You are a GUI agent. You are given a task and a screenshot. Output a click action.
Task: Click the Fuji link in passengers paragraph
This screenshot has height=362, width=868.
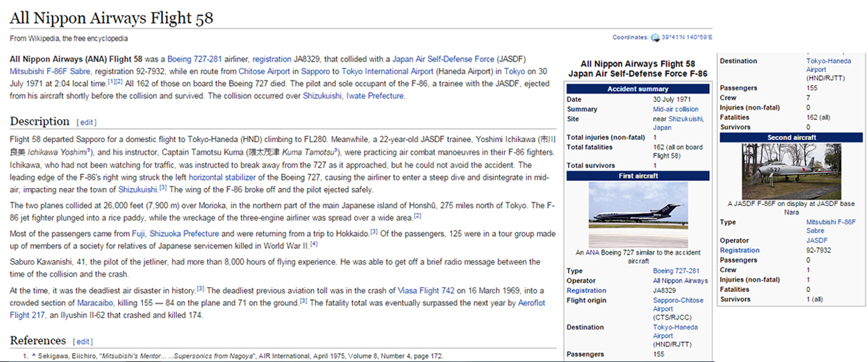click(137, 232)
